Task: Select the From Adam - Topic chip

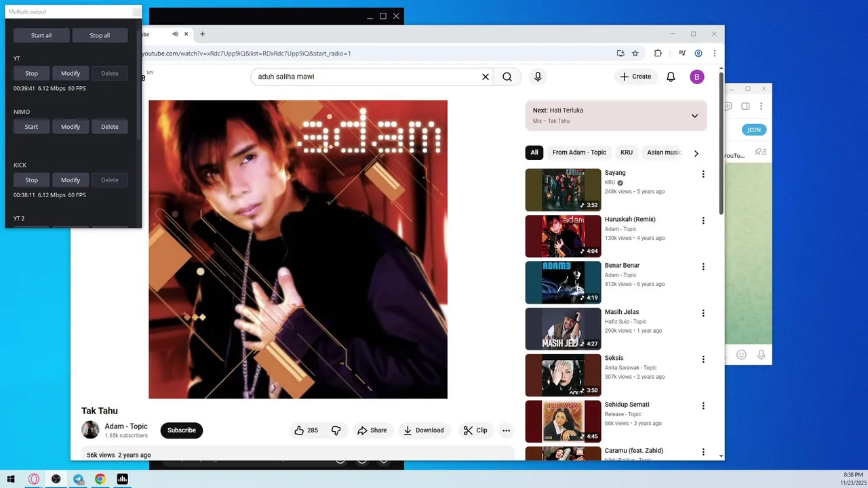Action: pyautogui.click(x=579, y=152)
